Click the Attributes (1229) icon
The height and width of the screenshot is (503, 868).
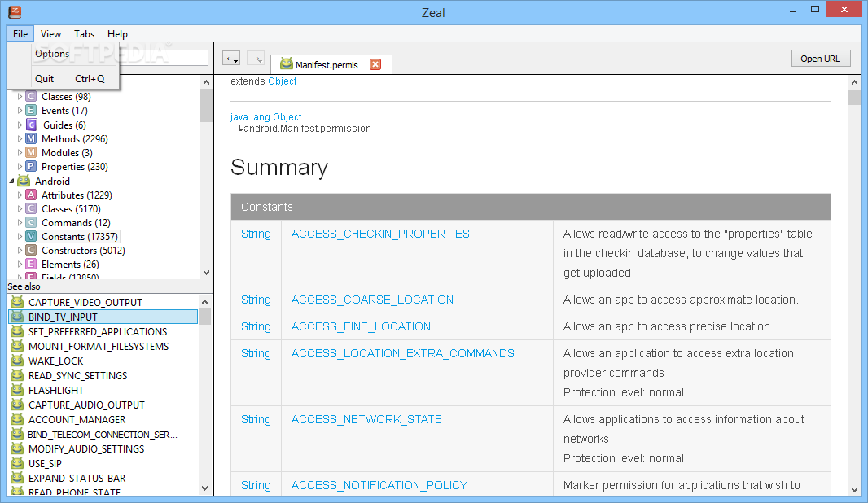coord(32,195)
